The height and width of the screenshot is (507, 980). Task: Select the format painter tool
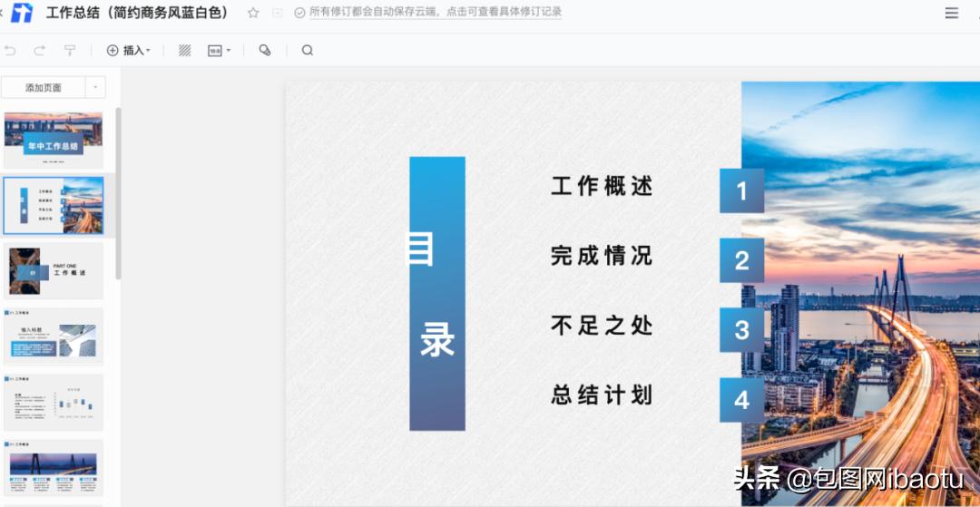[70, 51]
